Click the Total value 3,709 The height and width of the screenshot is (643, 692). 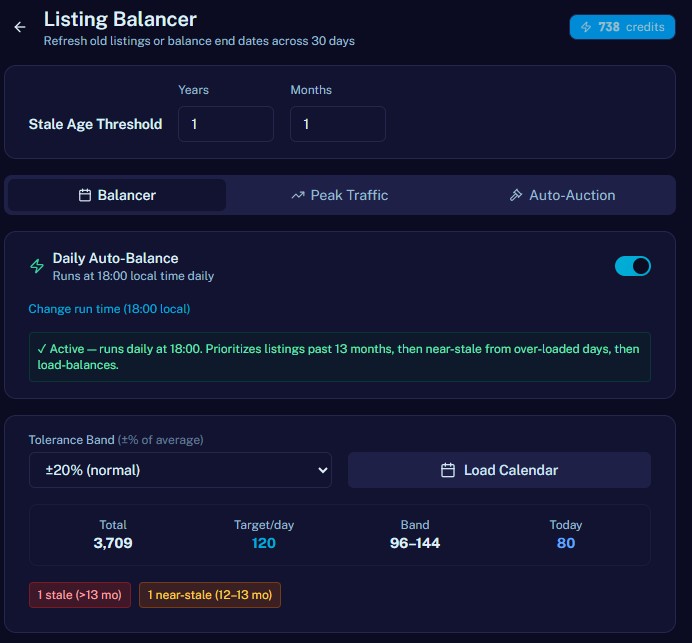coord(113,543)
